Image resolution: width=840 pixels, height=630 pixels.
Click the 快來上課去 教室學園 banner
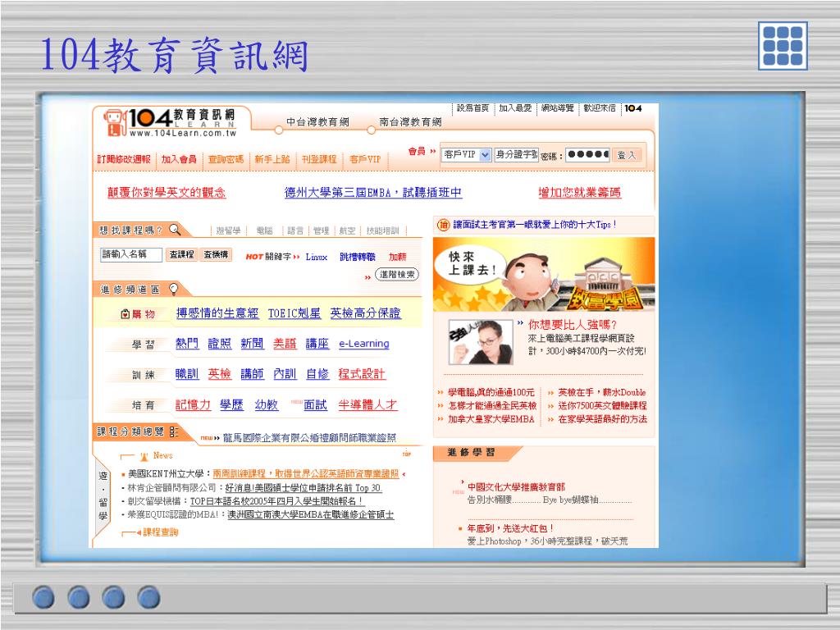click(x=544, y=274)
